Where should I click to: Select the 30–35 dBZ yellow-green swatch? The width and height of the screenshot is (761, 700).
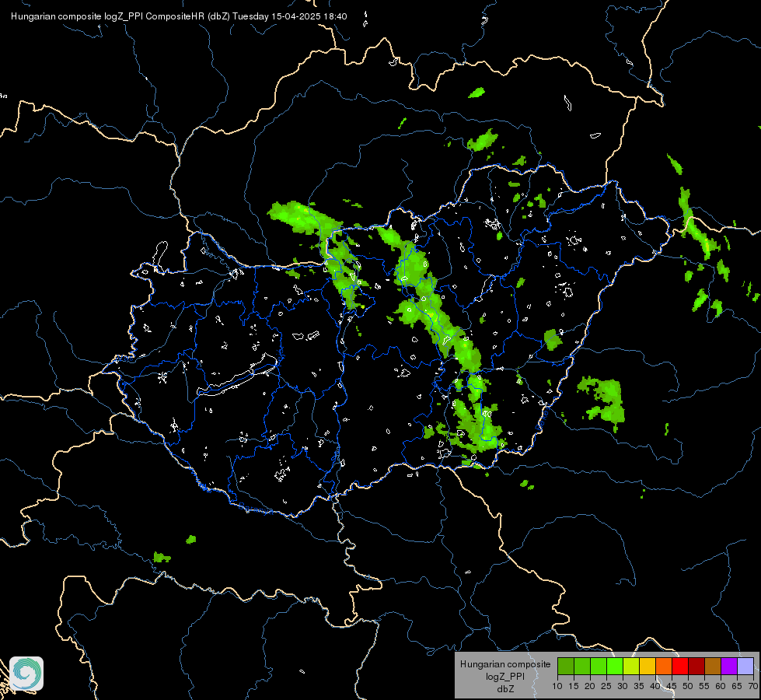(631, 666)
